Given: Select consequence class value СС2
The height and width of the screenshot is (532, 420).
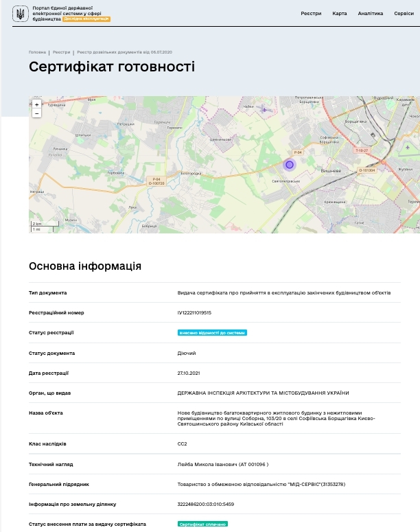Looking at the screenshot, I should (x=182, y=443).
